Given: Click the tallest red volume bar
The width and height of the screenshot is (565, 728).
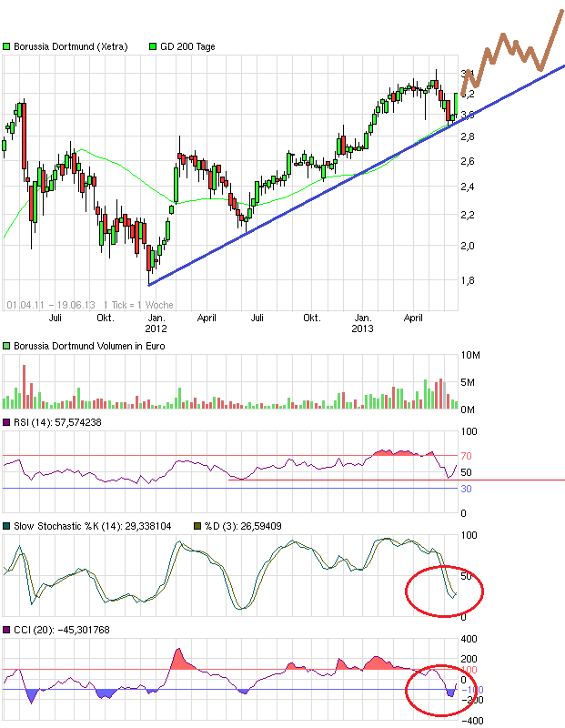Looking at the screenshot, I should click(25, 387).
